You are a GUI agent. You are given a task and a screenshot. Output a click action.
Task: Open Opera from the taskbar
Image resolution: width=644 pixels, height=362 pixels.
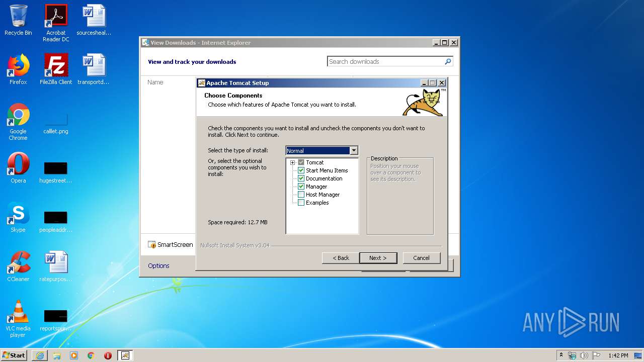(x=108, y=355)
